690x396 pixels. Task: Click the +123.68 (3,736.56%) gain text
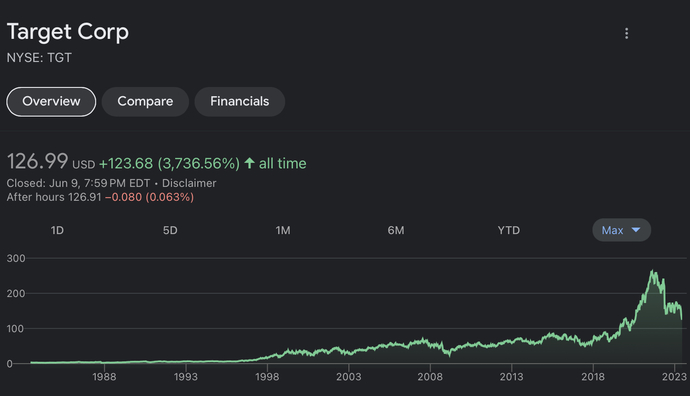click(x=169, y=164)
